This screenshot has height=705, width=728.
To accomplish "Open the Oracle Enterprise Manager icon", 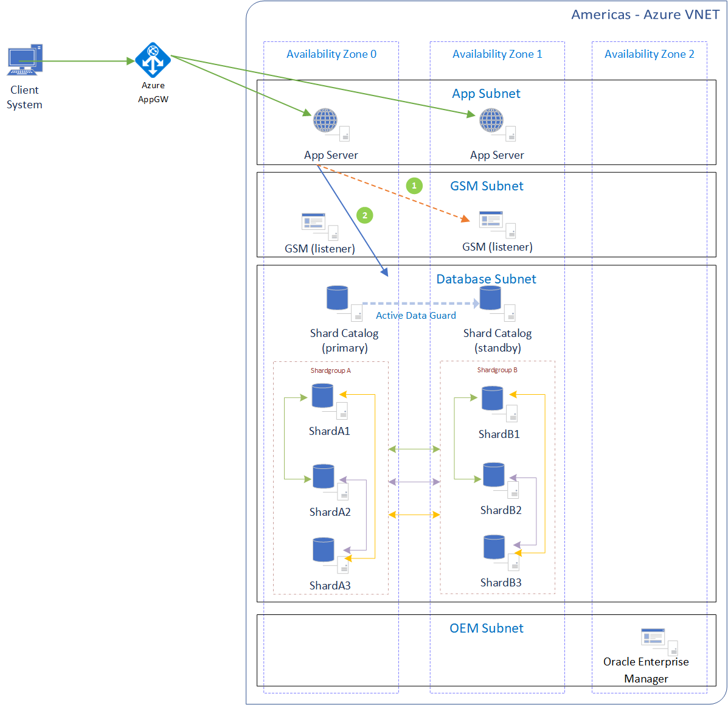I will [x=653, y=637].
